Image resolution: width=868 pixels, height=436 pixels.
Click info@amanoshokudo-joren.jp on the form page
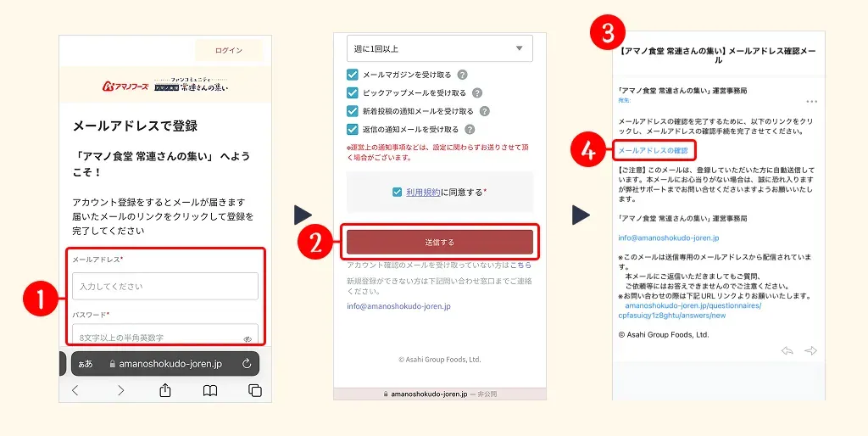[x=398, y=306]
